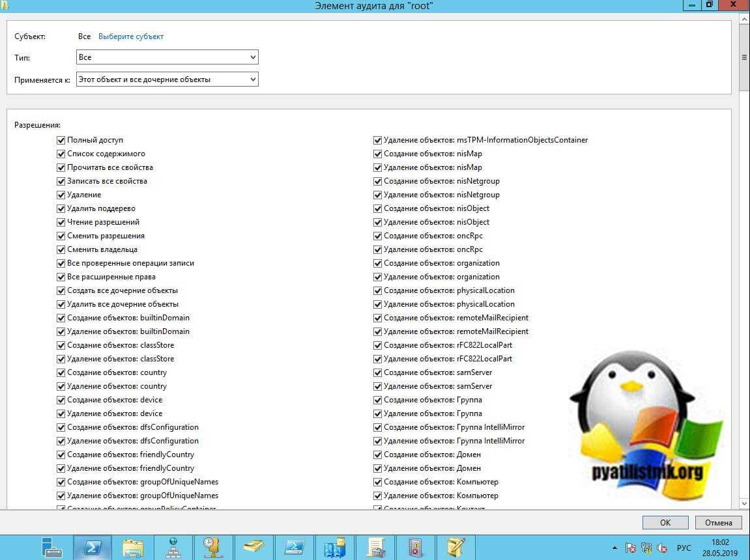750x560 pixels.
Task: Click the yellow book taskbar icon
Action: 253,546
